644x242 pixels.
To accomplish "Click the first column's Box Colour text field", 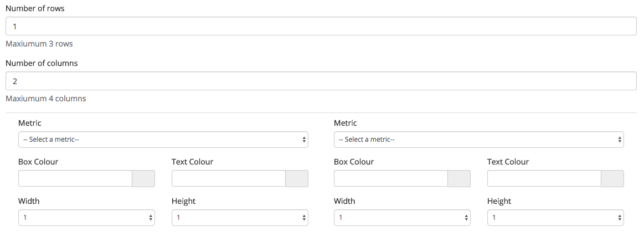I will [75, 179].
